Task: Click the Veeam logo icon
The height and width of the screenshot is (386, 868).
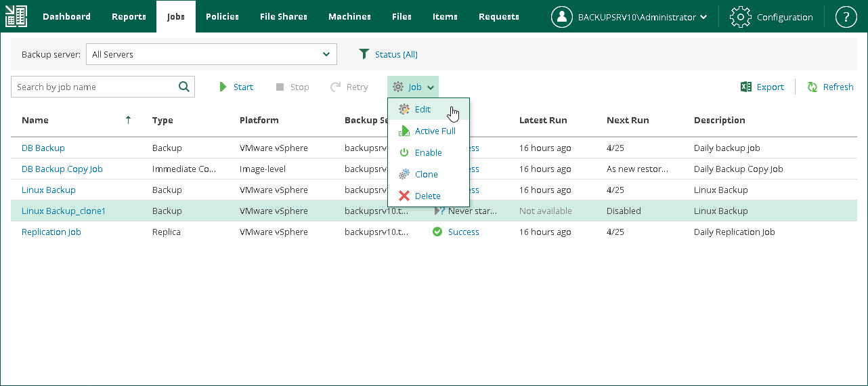Action: (16, 16)
